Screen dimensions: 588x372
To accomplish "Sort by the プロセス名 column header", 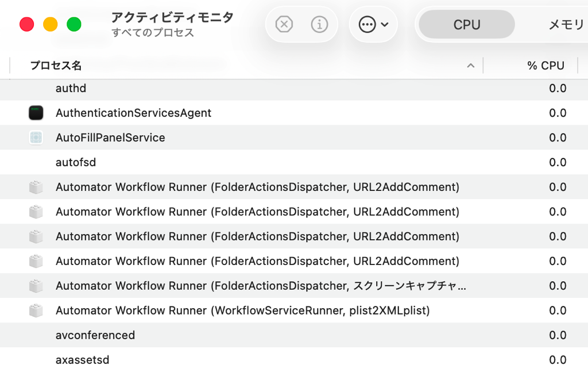I will pos(56,66).
